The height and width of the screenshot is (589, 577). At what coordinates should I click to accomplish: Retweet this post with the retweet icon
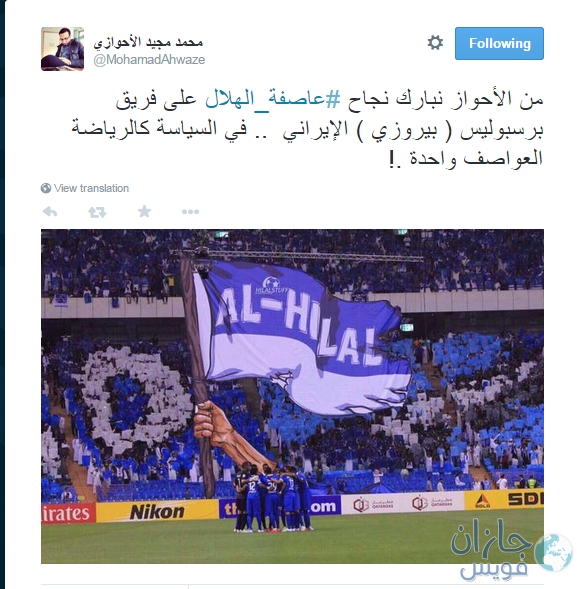pos(97,212)
